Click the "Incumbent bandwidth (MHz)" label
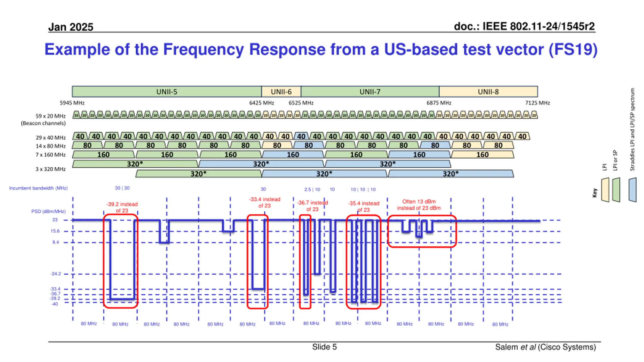 coord(38,188)
